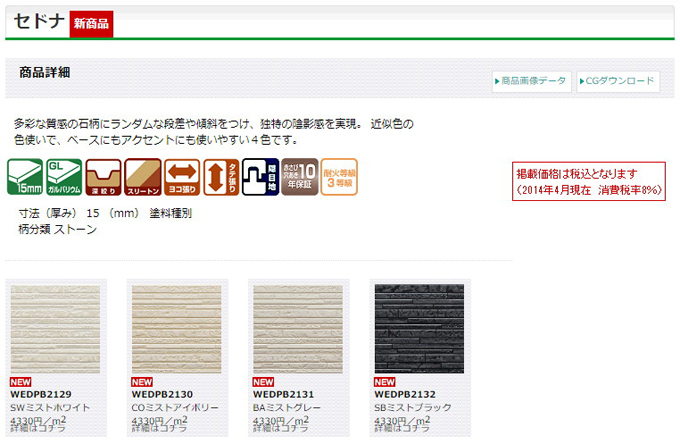Click the スリートン color icon
This screenshot has width=680, height=444.
pyautogui.click(x=143, y=177)
